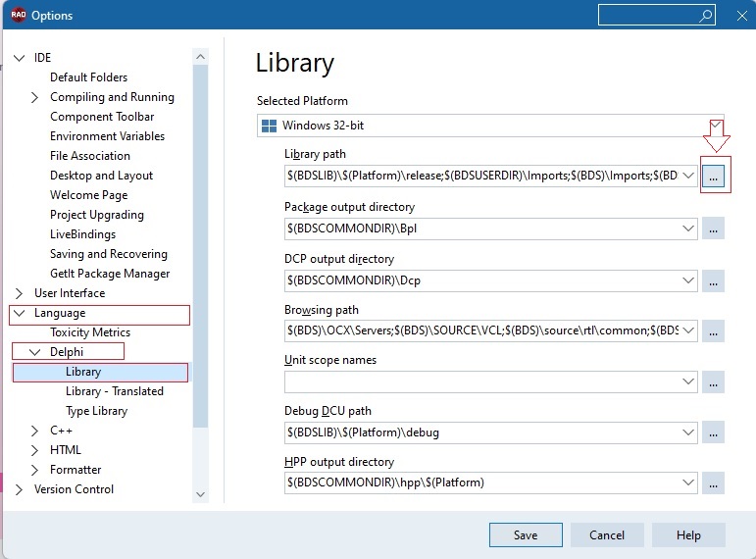The image size is (756, 559).
Task: Collapse the Language tree node
Action: point(20,313)
